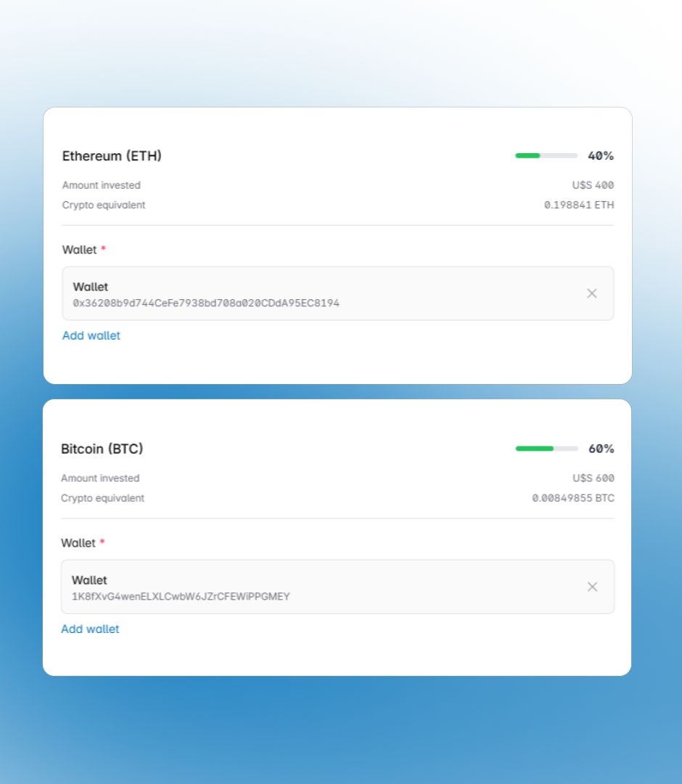682x784 pixels.
Task: Click the red asterisk beside Ethereum Wallet label
Action: 102,249
